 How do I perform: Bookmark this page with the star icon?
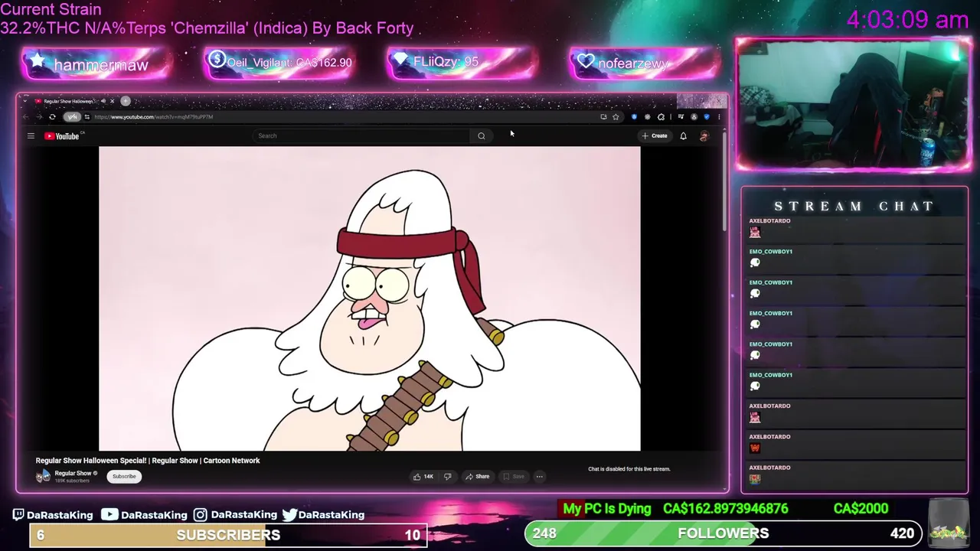coord(616,117)
